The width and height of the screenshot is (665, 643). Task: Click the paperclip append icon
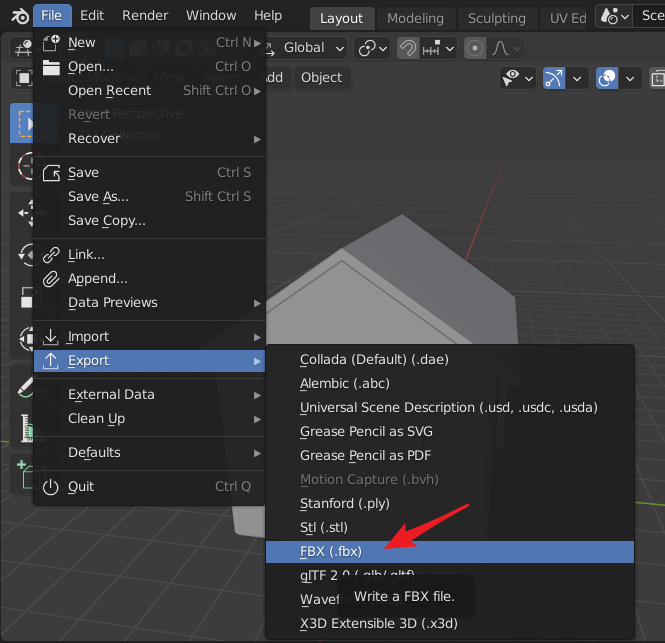click(x=51, y=279)
